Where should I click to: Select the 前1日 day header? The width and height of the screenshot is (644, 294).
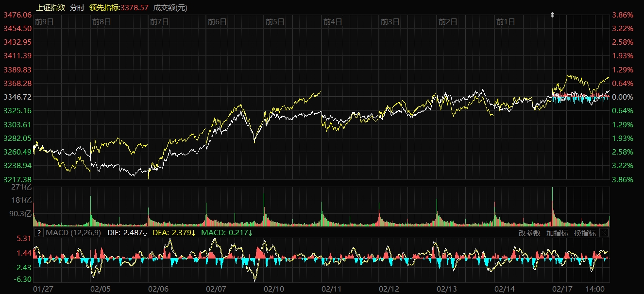click(x=506, y=21)
